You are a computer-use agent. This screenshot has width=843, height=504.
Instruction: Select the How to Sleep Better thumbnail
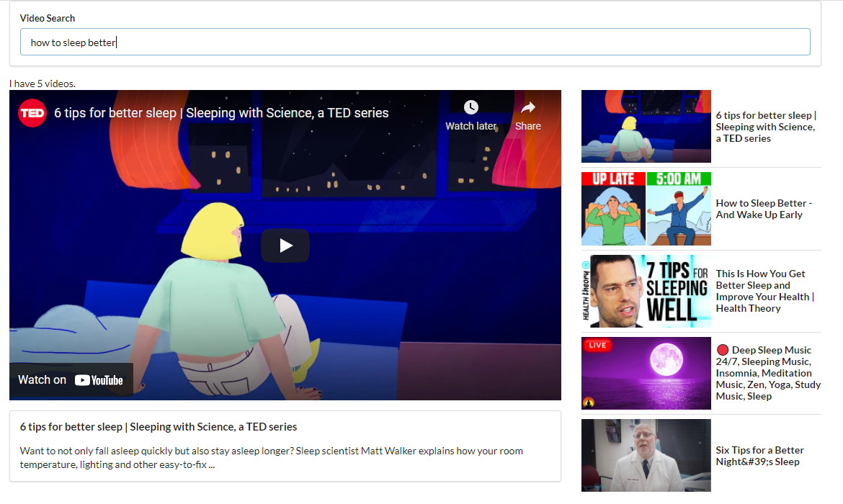click(x=646, y=209)
